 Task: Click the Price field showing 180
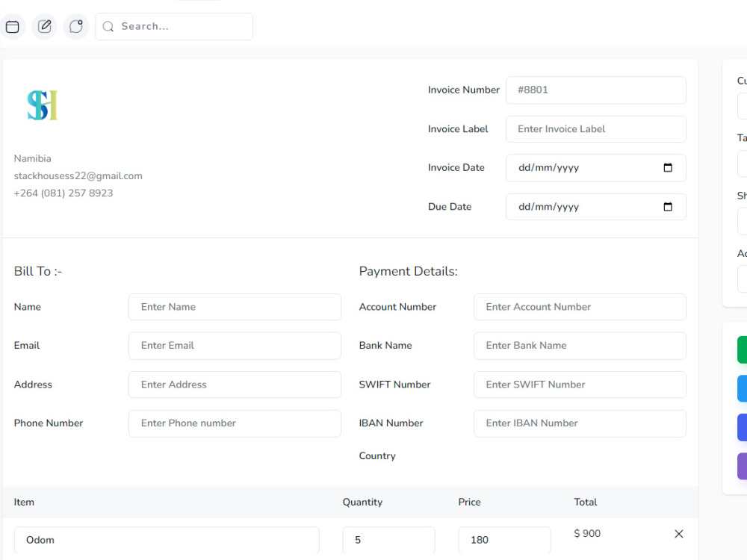(x=504, y=540)
